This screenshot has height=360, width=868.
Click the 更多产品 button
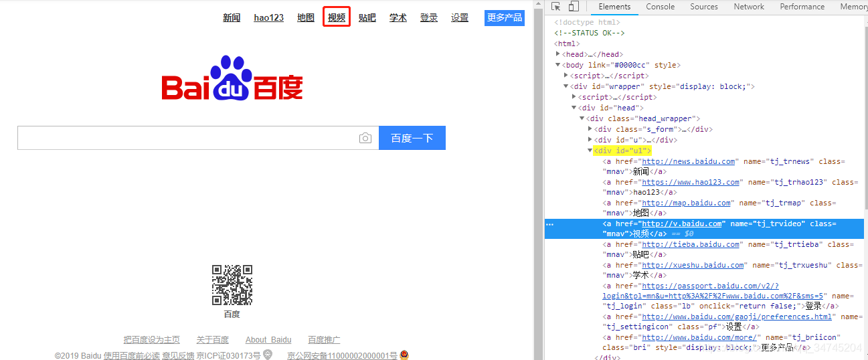tap(505, 17)
